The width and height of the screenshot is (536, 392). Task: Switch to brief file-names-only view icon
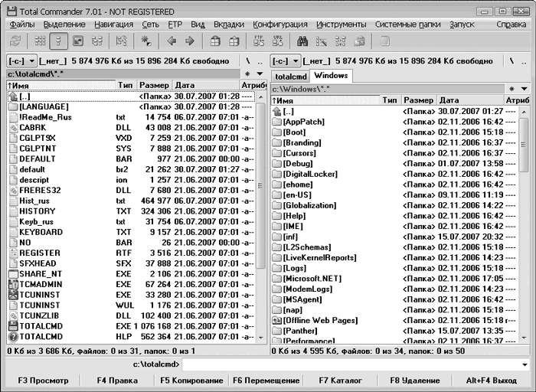point(40,41)
